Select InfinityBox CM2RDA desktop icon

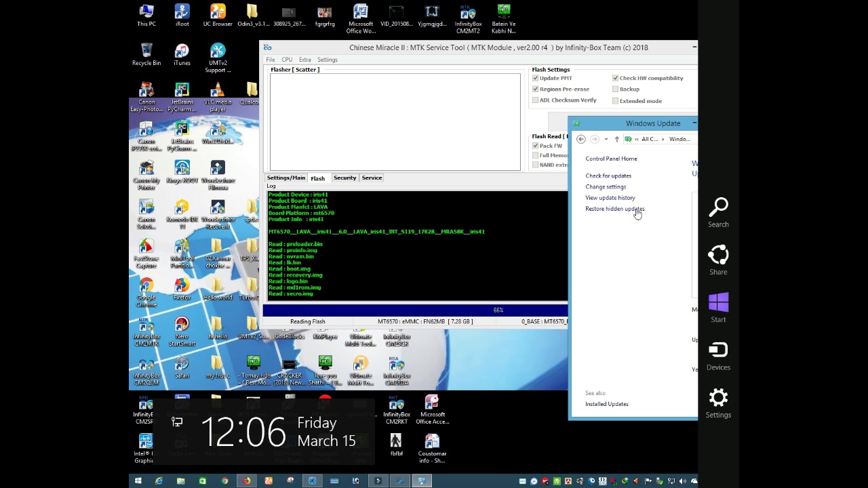pyautogui.click(x=397, y=371)
